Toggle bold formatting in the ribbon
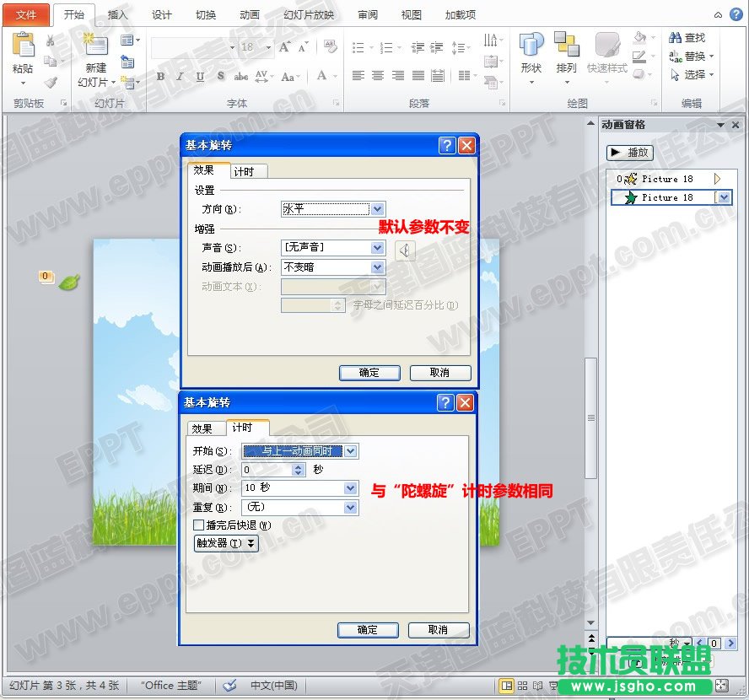Viewport: 749px width, 700px height. click(160, 77)
